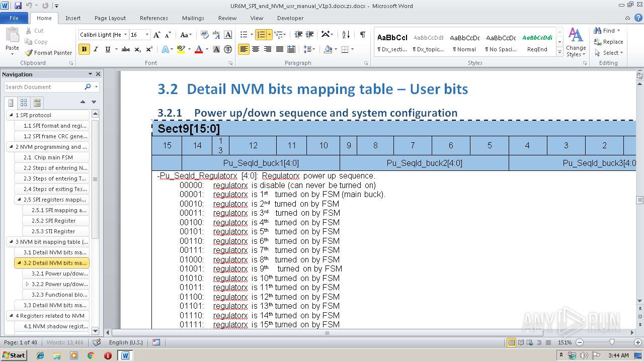Open font color red swatch

coord(199,49)
